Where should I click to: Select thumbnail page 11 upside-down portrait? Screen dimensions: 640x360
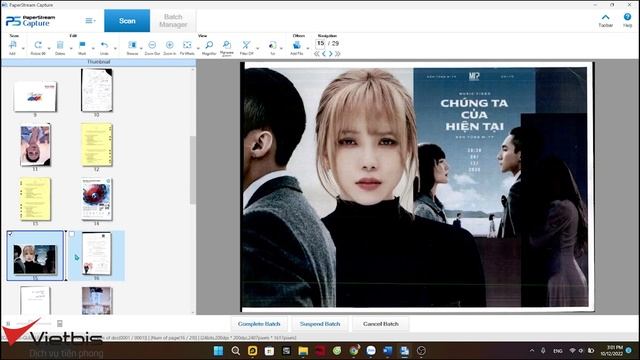tap(36, 145)
